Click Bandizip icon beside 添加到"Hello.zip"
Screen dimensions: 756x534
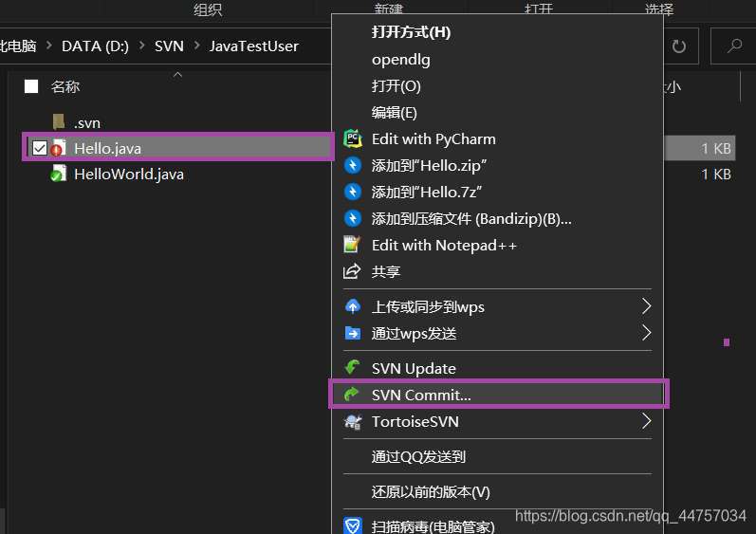pos(353,165)
